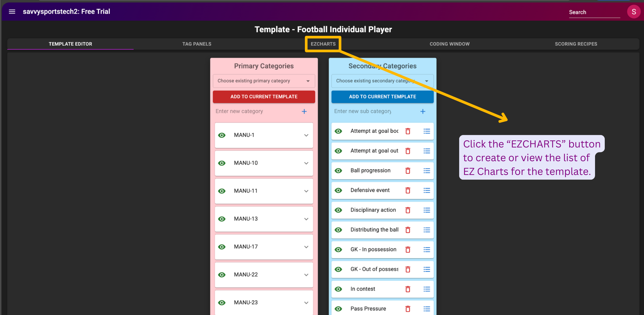Image resolution: width=644 pixels, height=315 pixels.
Task: Delete the Disciplinary action category
Action: click(408, 210)
